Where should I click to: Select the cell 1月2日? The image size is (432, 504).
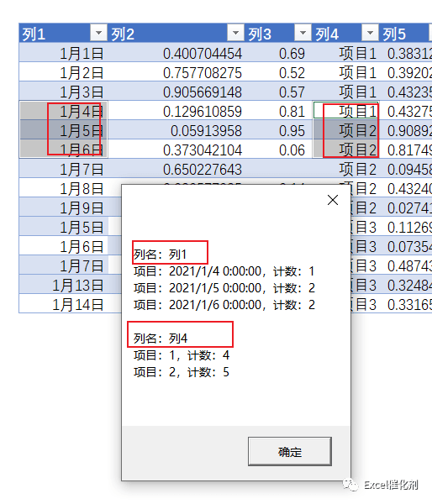63,71
